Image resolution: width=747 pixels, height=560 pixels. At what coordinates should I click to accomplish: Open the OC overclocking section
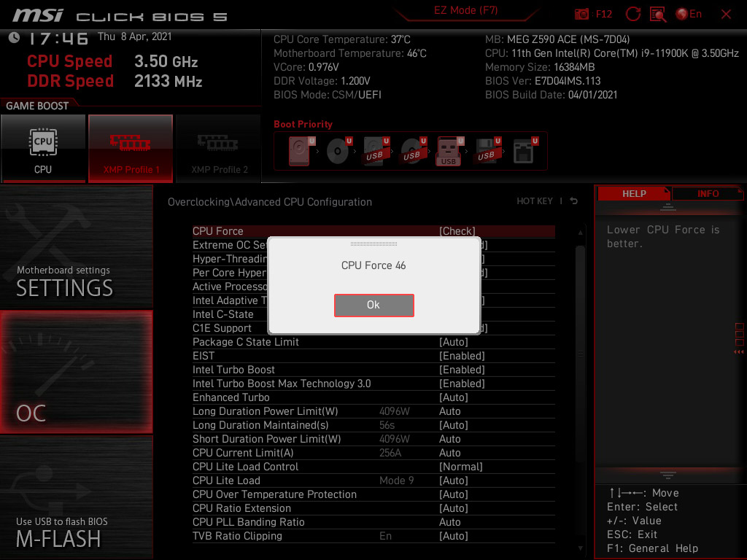76,372
